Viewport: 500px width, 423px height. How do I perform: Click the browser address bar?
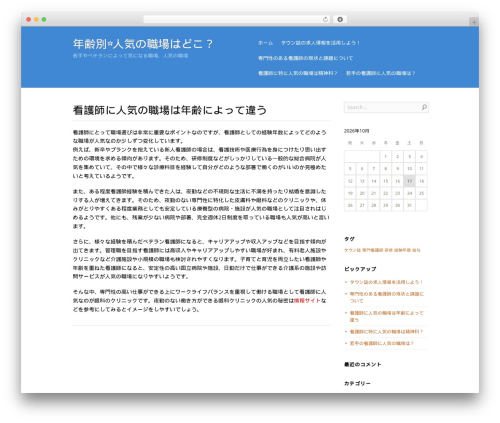point(237,20)
